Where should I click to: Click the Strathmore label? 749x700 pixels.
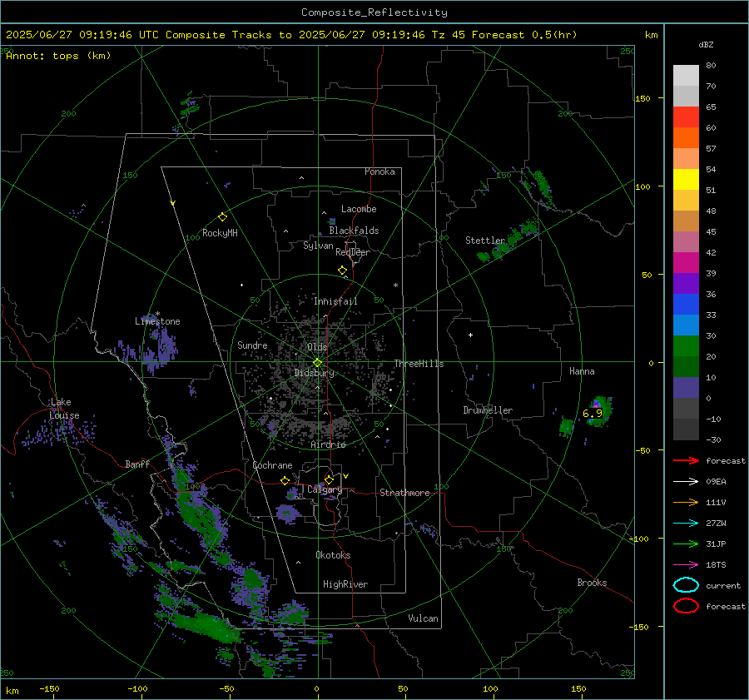[x=404, y=493]
